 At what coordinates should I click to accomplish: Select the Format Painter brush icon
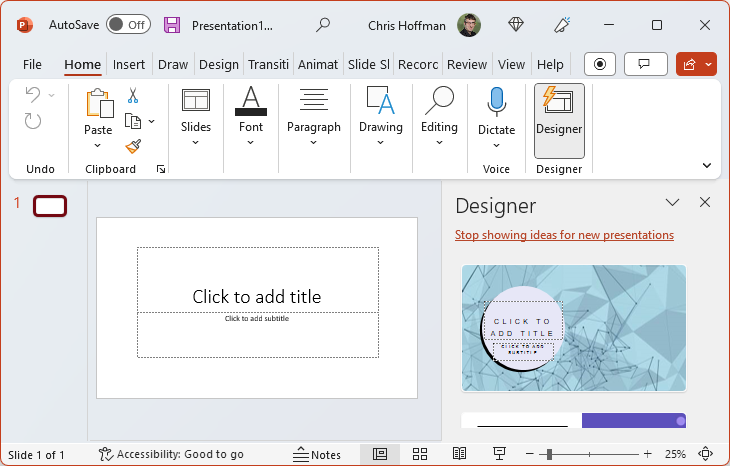[x=132, y=146]
